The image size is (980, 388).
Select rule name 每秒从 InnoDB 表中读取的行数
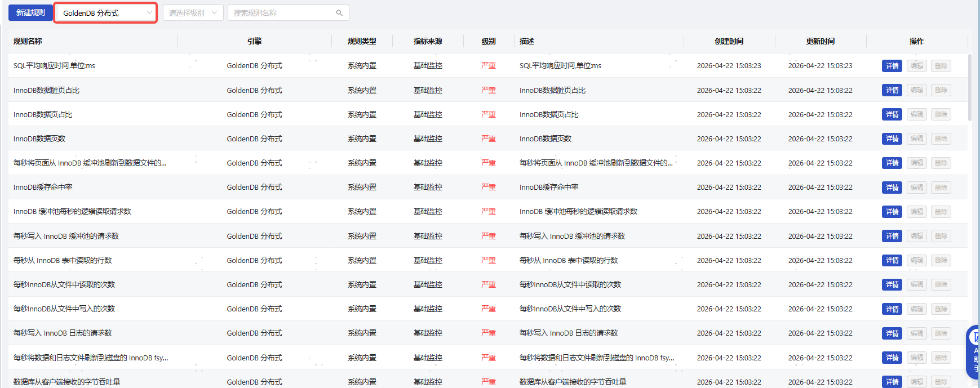63,260
